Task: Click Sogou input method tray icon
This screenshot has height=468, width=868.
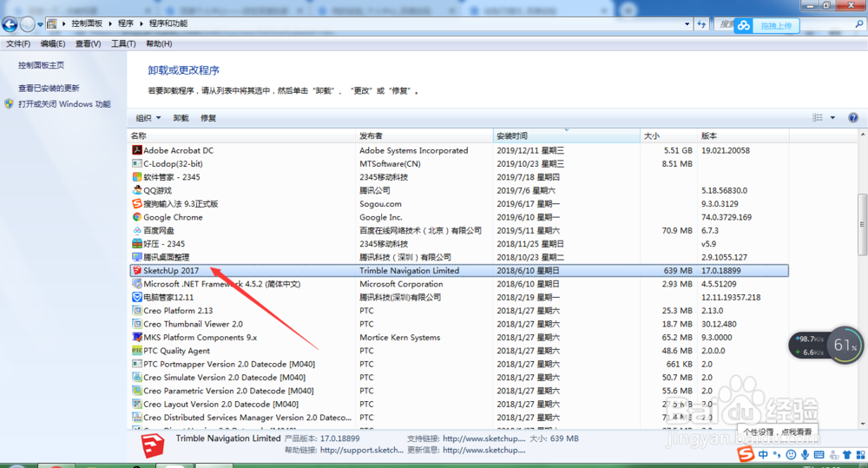Action: (746, 454)
